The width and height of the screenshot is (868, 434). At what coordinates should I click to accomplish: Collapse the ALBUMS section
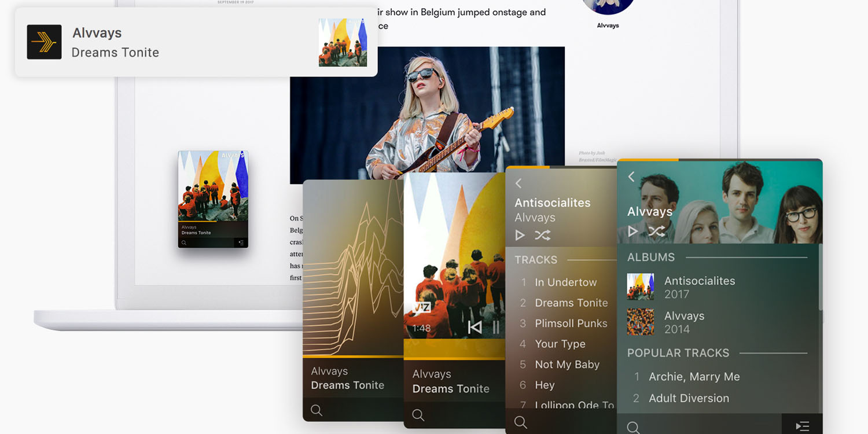click(650, 257)
